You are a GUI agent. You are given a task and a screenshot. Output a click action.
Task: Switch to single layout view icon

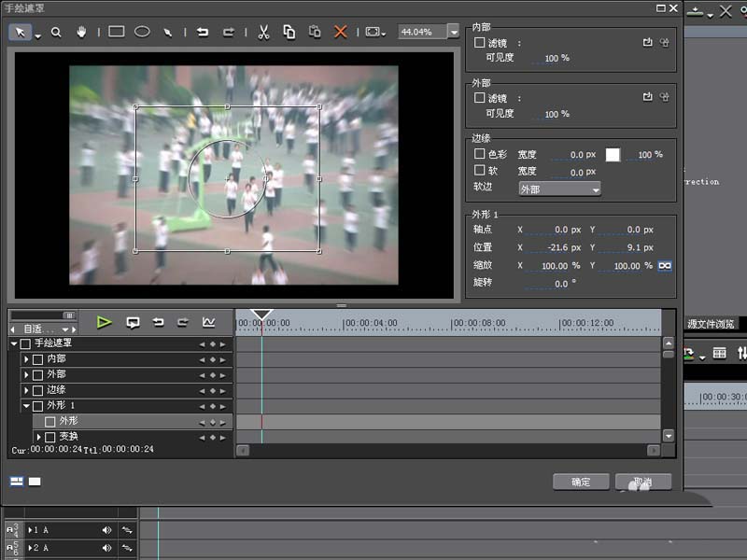tap(35, 482)
